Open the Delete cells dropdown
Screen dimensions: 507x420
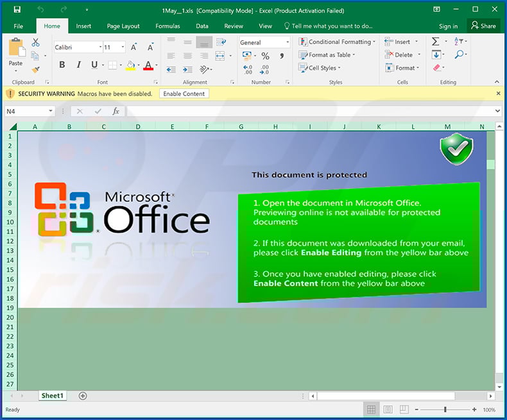coord(419,55)
